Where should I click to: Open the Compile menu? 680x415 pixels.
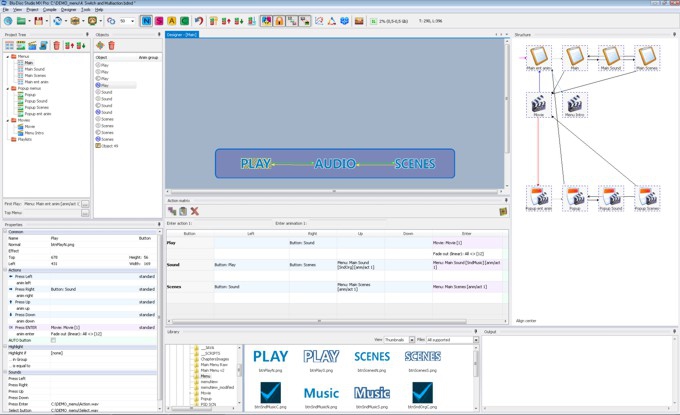point(49,9)
